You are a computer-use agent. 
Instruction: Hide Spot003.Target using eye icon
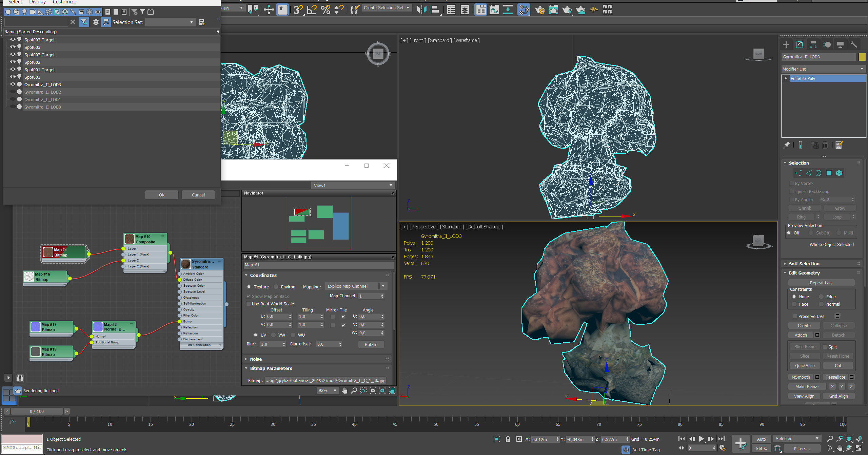pyautogui.click(x=13, y=39)
